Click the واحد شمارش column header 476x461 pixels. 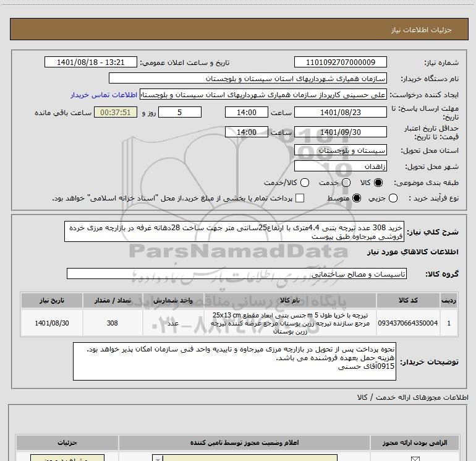173,300
